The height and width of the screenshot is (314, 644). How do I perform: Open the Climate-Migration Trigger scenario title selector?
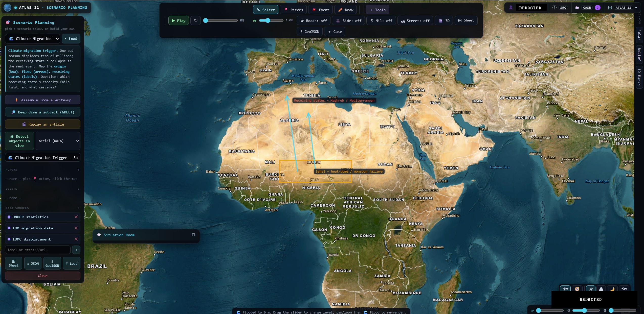tap(43, 157)
